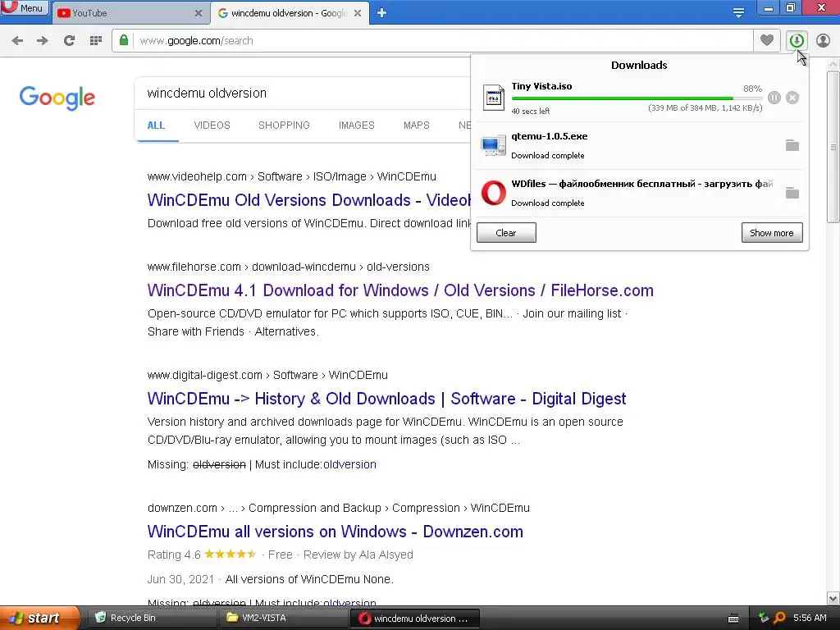Click the 88% download percentage

coord(752,89)
